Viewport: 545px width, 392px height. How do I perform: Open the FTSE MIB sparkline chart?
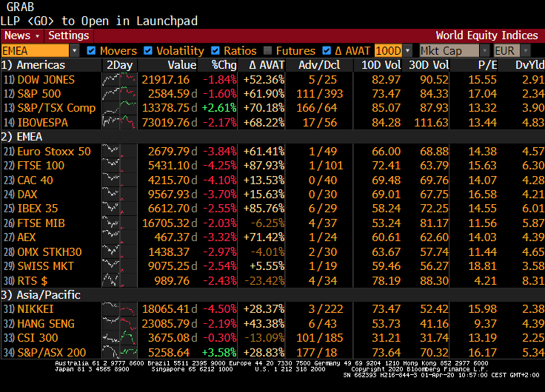[x=119, y=223]
